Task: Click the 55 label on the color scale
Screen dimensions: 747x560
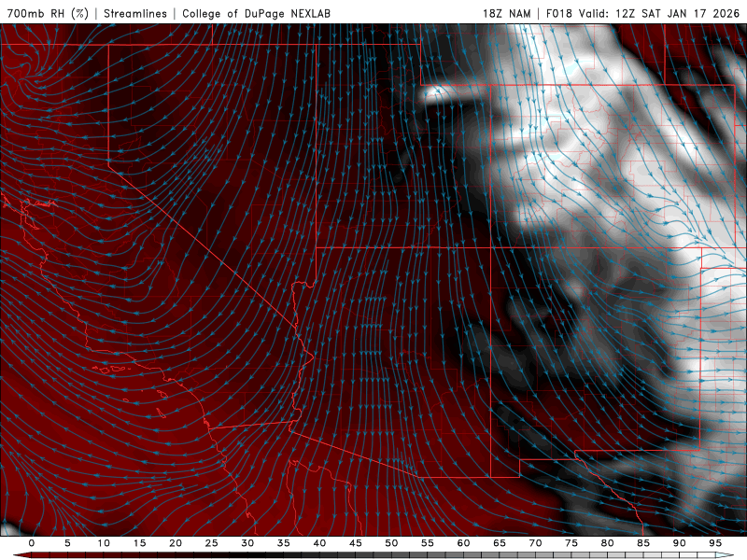Action: click(x=428, y=543)
